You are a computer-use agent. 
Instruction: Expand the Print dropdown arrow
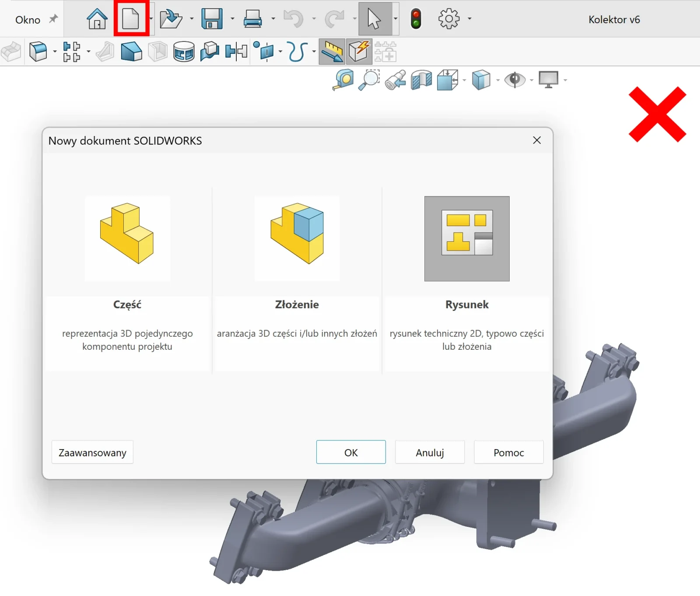click(273, 19)
